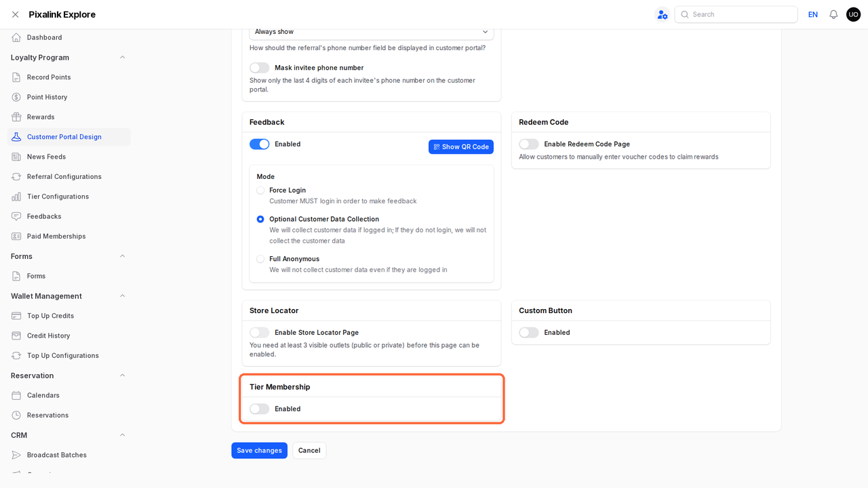Image resolution: width=868 pixels, height=488 pixels.
Task: Switch language via EN button
Action: 813,14
